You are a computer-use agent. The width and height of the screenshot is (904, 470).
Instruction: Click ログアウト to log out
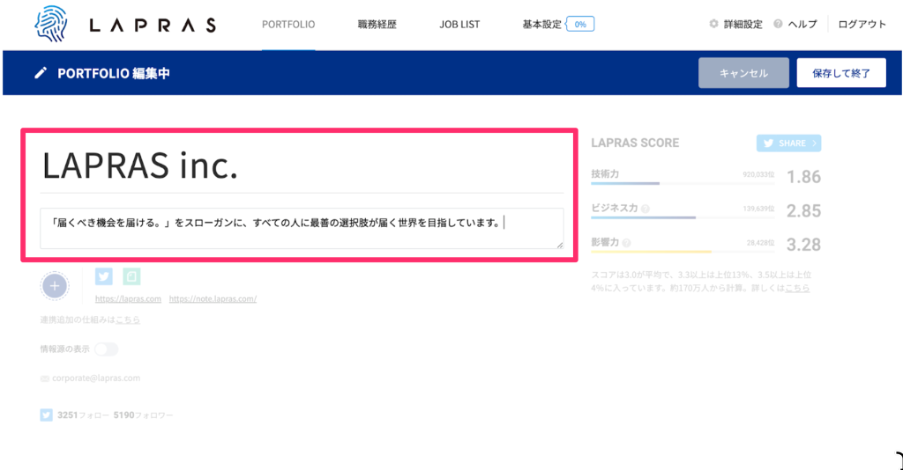click(x=861, y=24)
